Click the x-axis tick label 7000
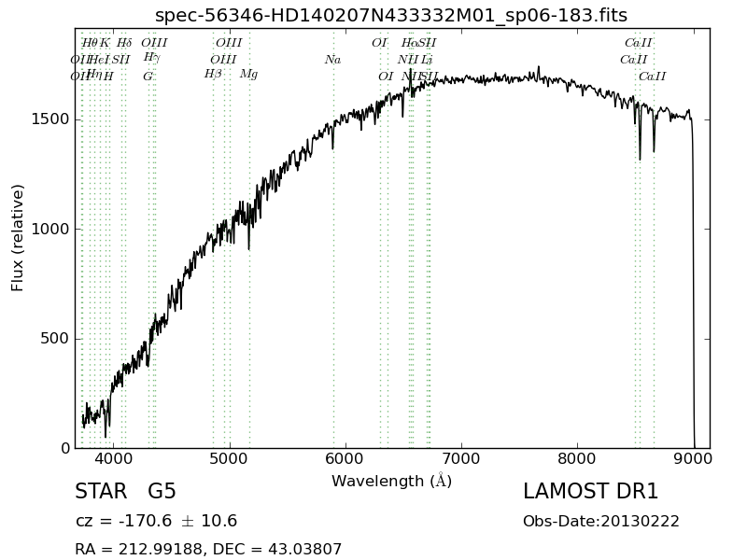The width and height of the screenshot is (747, 560). [x=461, y=459]
